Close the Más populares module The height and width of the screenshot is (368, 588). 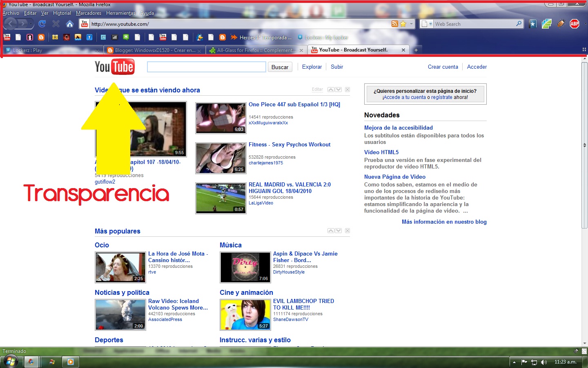click(347, 231)
